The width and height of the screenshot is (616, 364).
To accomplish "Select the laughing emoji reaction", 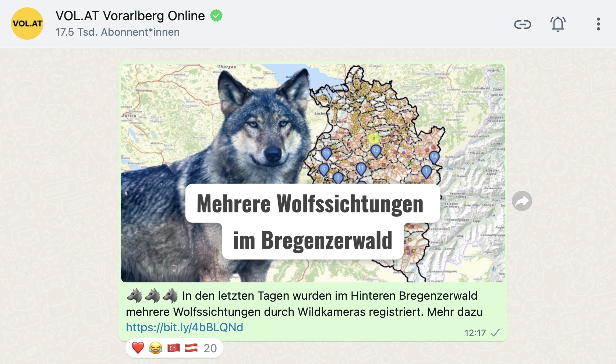I will 156,348.
